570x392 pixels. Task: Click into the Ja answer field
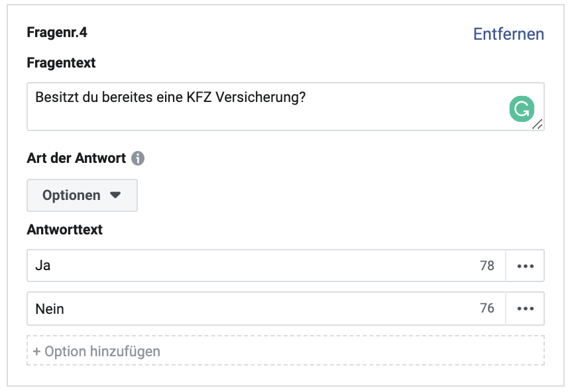(266, 266)
